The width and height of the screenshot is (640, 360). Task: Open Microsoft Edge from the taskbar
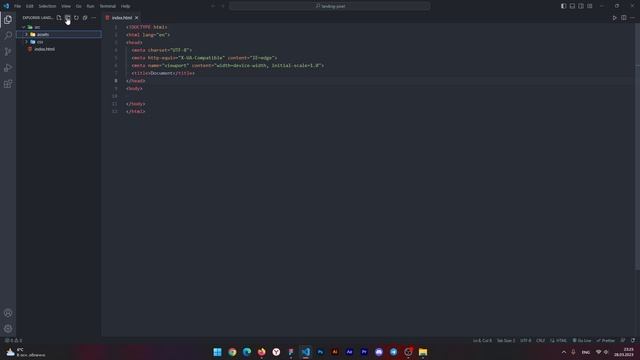tap(247, 352)
